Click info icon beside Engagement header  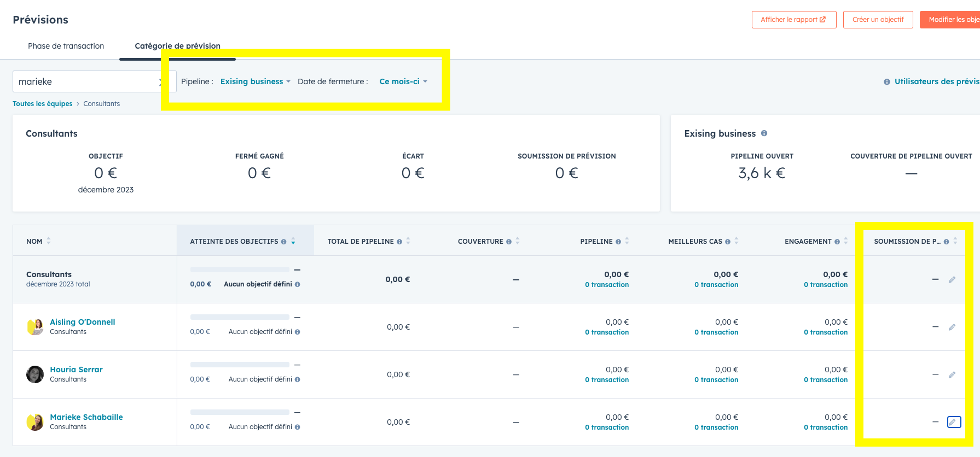coord(837,242)
